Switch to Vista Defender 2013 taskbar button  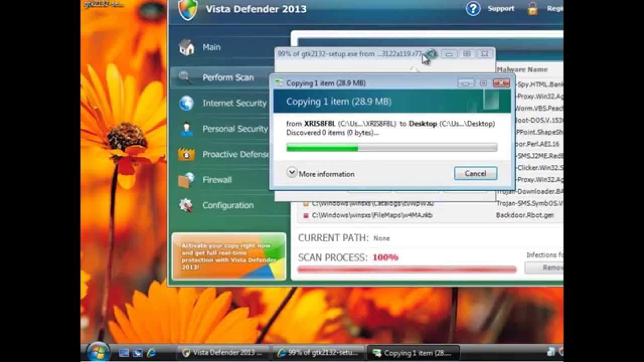click(223, 352)
